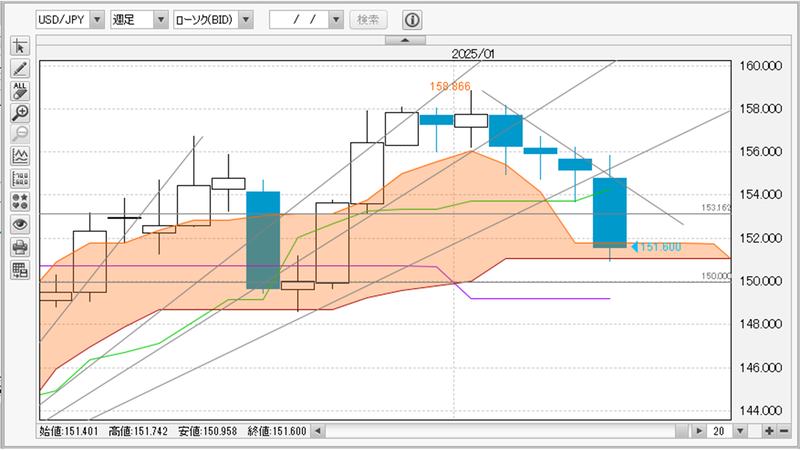The height and width of the screenshot is (450, 800).
Task: Collapse the top panel with the up arrow
Action: 405,40
